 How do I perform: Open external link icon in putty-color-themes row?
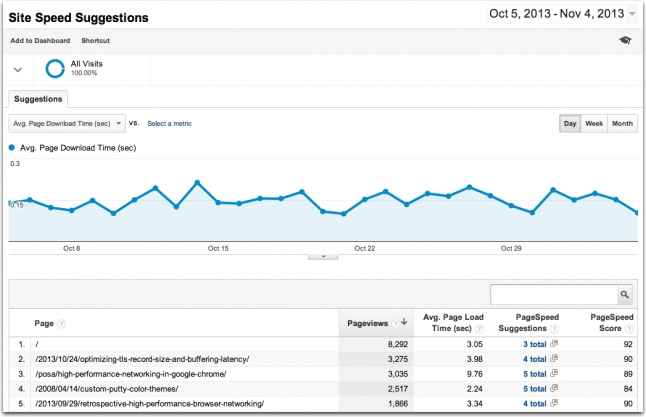click(554, 388)
